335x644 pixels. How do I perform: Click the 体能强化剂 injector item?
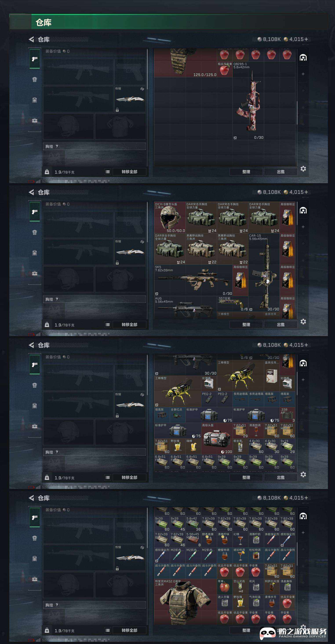tap(272, 540)
